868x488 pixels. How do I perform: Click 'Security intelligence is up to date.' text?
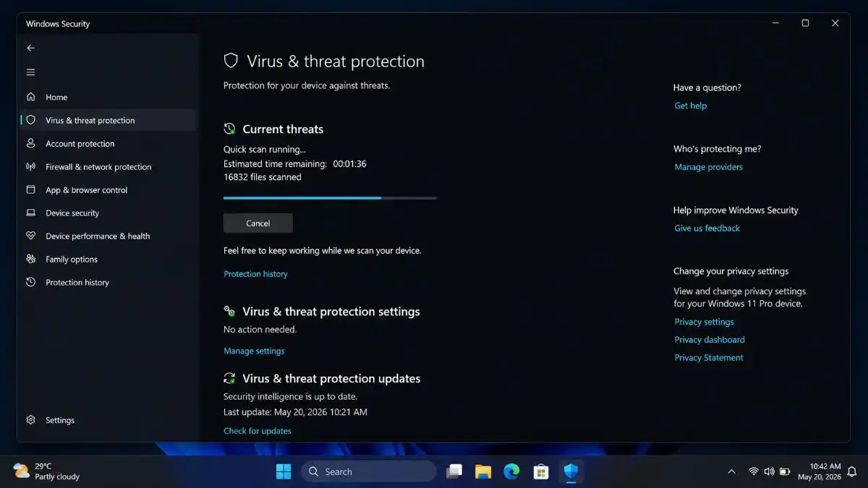pos(291,396)
